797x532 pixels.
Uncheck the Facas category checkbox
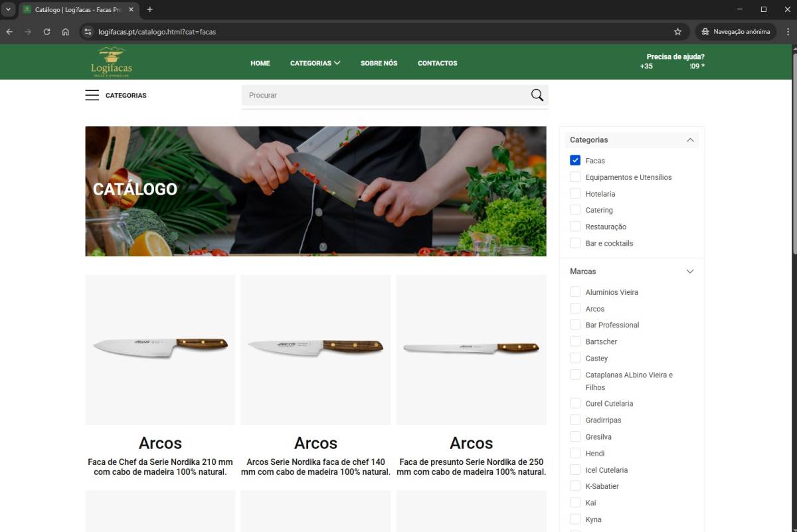575,161
